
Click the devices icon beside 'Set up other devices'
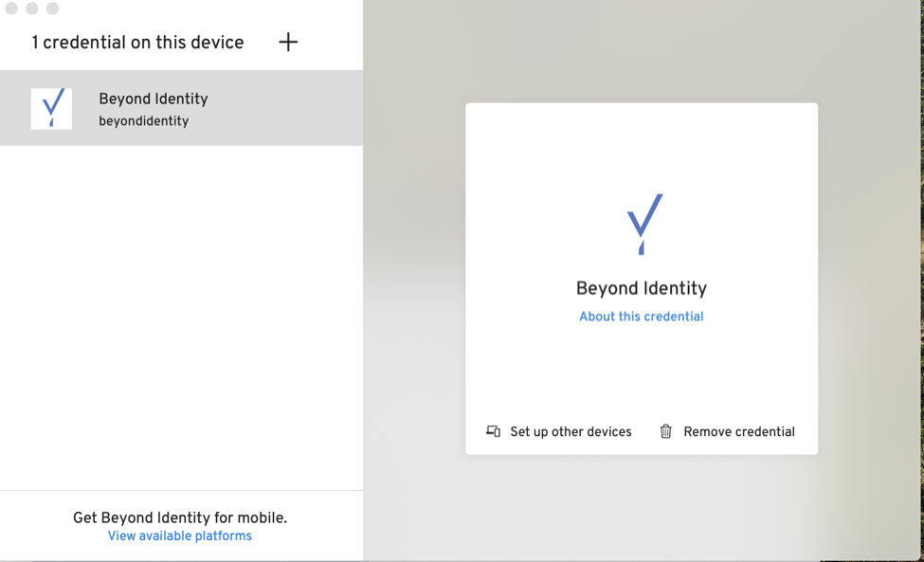[x=493, y=431]
